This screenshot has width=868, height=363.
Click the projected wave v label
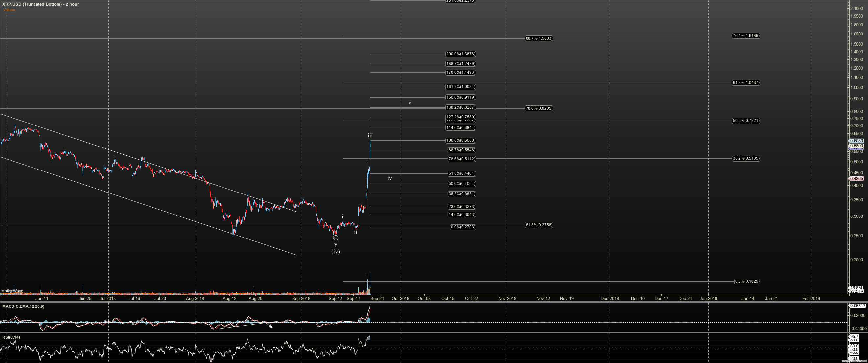[410, 103]
